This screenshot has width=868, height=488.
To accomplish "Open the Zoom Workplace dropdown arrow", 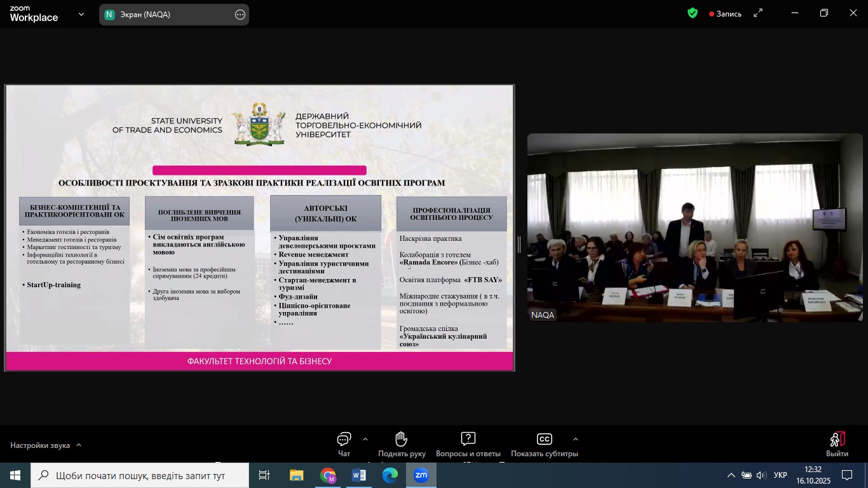I will point(81,14).
